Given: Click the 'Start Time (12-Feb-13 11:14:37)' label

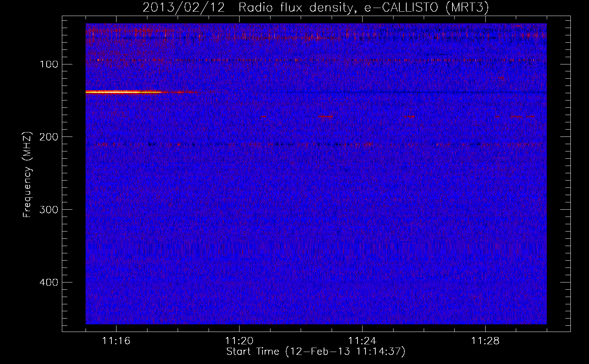Looking at the screenshot, I should coord(316,352).
